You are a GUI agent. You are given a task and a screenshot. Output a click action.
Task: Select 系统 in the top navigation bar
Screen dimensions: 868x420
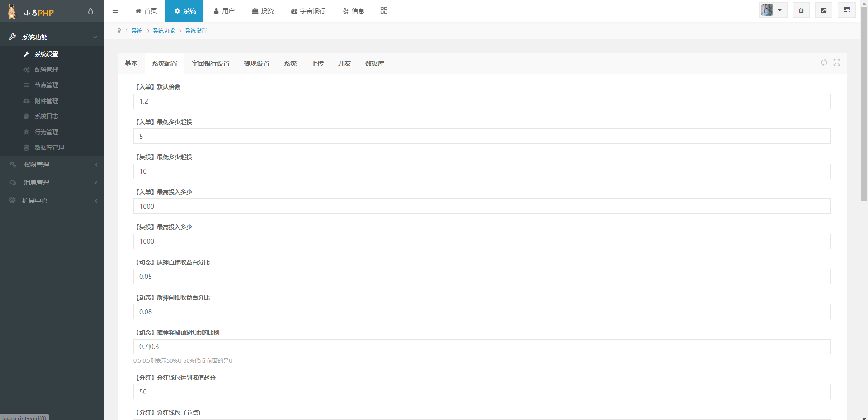[184, 11]
